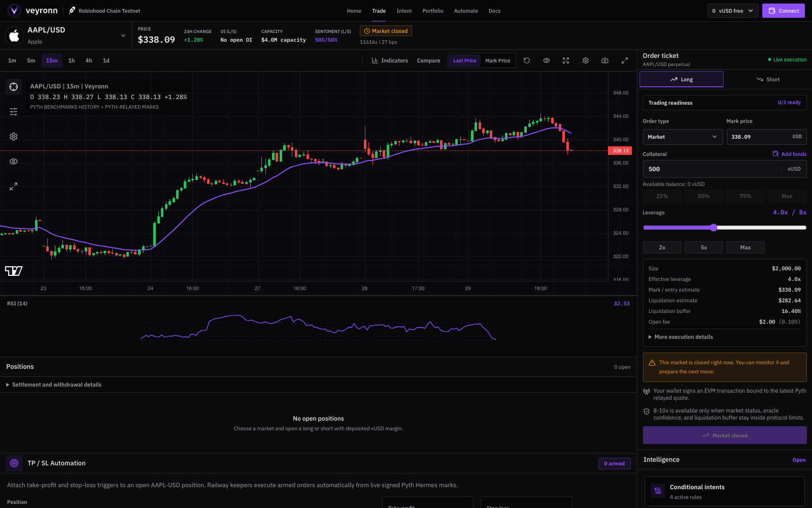The height and width of the screenshot is (508, 812).
Task: Expand Settlement and withdrawal details
Action: (54, 385)
